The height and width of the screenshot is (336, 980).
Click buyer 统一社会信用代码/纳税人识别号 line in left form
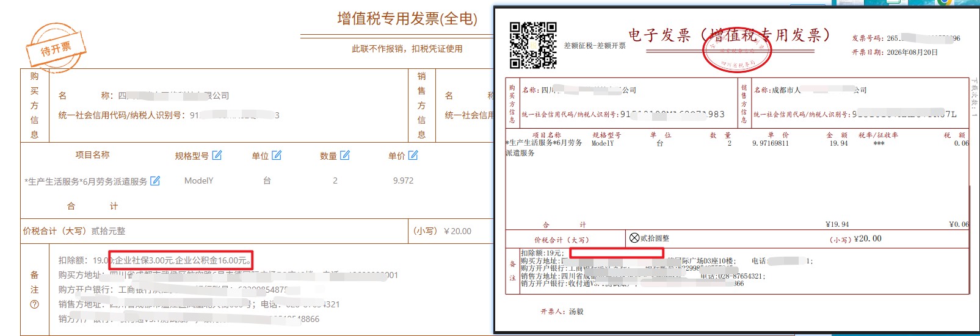click(x=169, y=115)
